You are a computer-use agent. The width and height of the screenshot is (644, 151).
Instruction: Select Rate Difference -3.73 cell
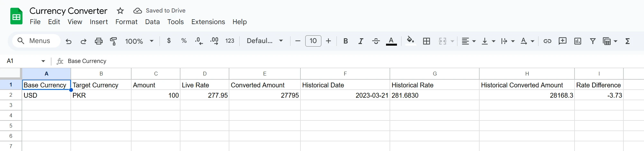(x=599, y=95)
